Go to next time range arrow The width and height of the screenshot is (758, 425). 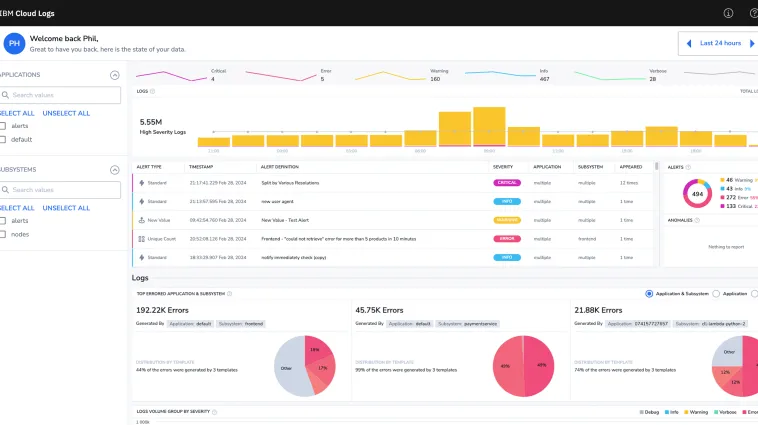(752, 44)
